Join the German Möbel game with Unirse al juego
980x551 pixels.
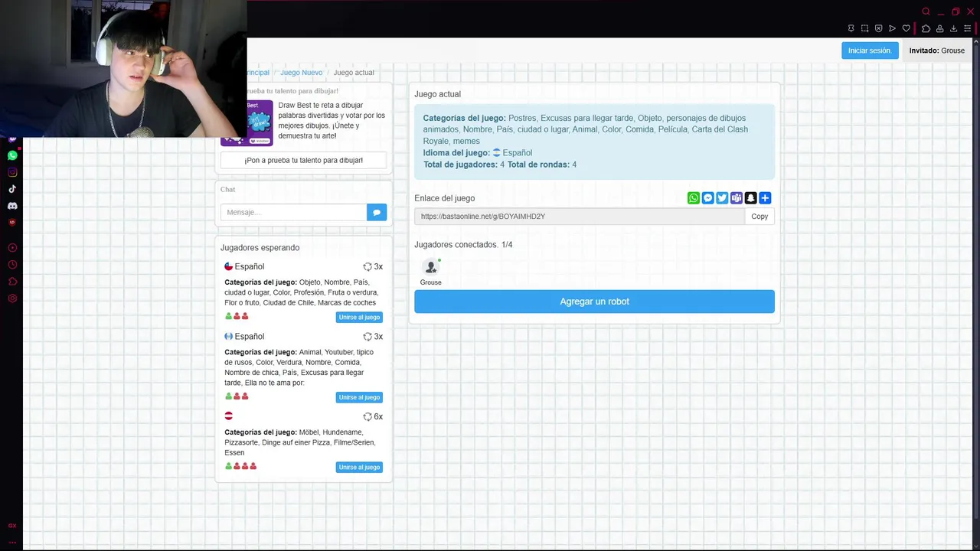coord(359,467)
